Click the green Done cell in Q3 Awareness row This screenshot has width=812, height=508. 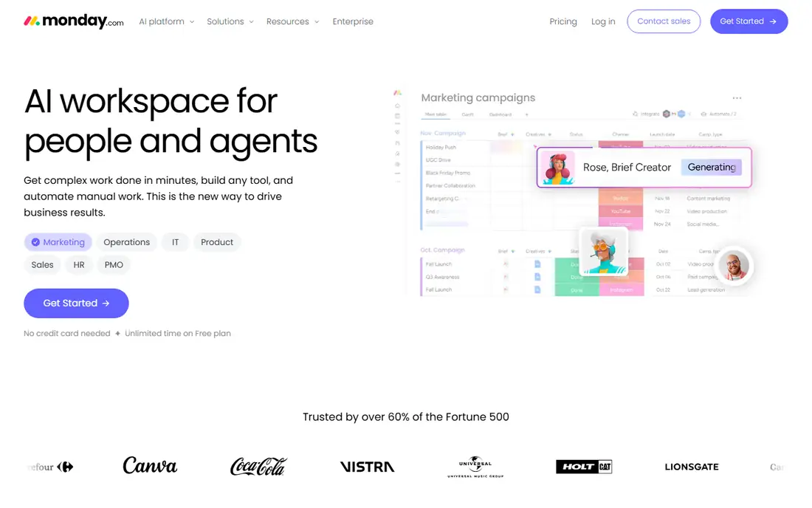(x=577, y=277)
